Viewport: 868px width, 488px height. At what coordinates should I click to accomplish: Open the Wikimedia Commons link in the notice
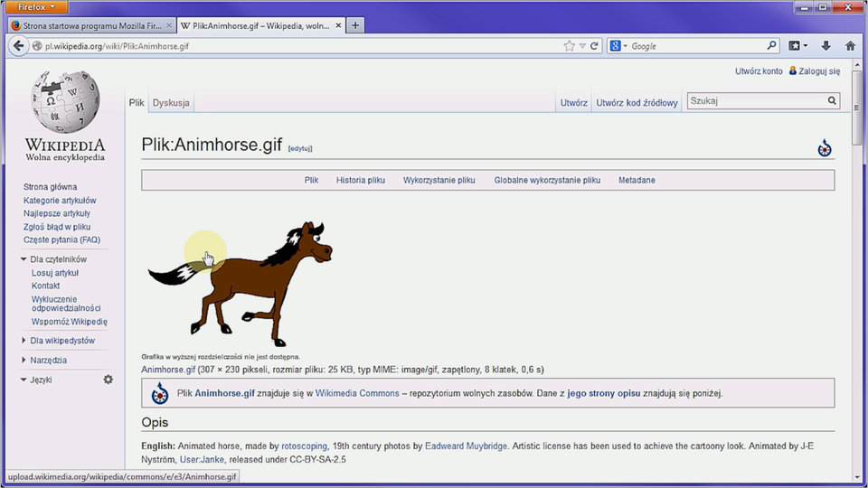(x=357, y=393)
